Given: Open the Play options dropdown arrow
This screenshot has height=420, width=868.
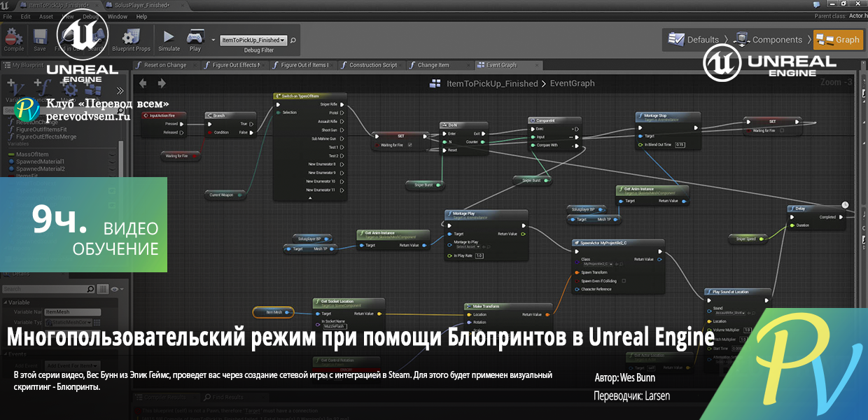Looking at the screenshot, I should tap(213, 40).
